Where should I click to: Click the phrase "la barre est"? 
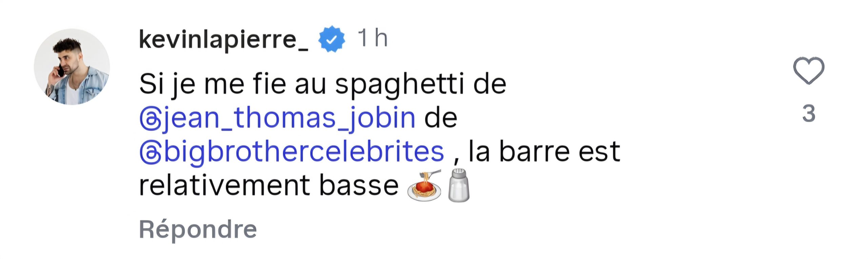[x=544, y=152]
